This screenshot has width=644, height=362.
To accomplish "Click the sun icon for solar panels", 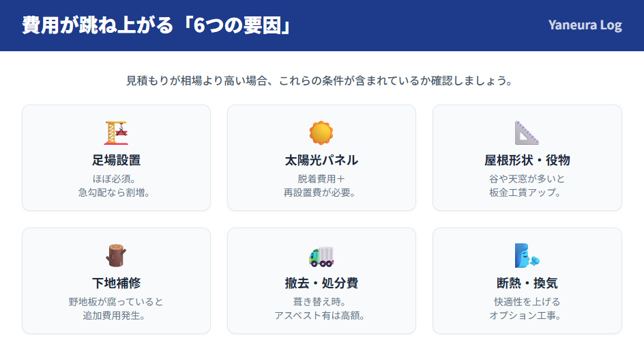I will (321, 133).
